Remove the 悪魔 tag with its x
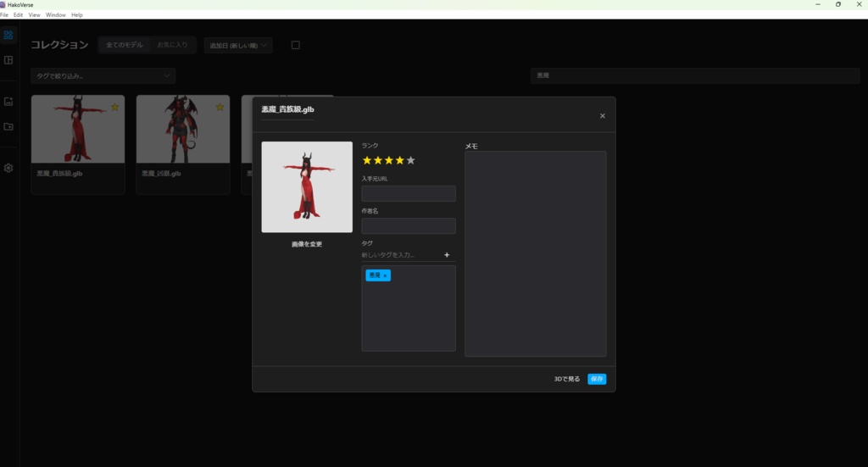This screenshot has width=868, height=467. 385,275
